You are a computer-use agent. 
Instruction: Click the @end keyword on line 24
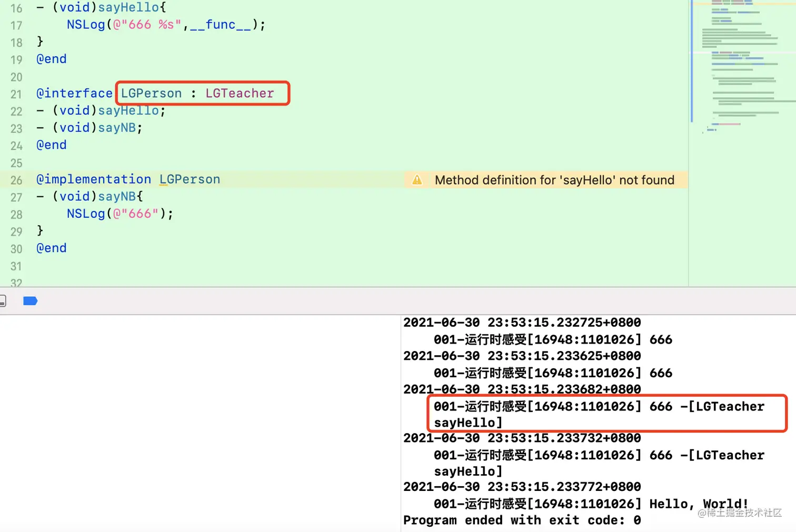click(x=52, y=145)
